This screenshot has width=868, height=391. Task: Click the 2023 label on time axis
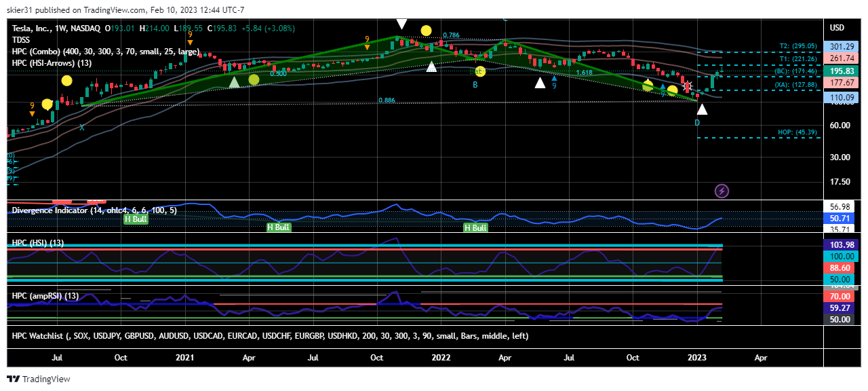(x=698, y=357)
